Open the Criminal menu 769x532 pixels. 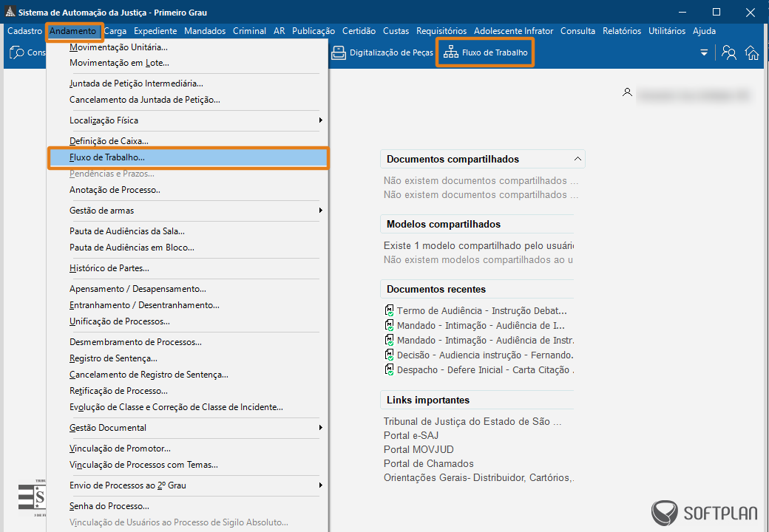point(250,31)
